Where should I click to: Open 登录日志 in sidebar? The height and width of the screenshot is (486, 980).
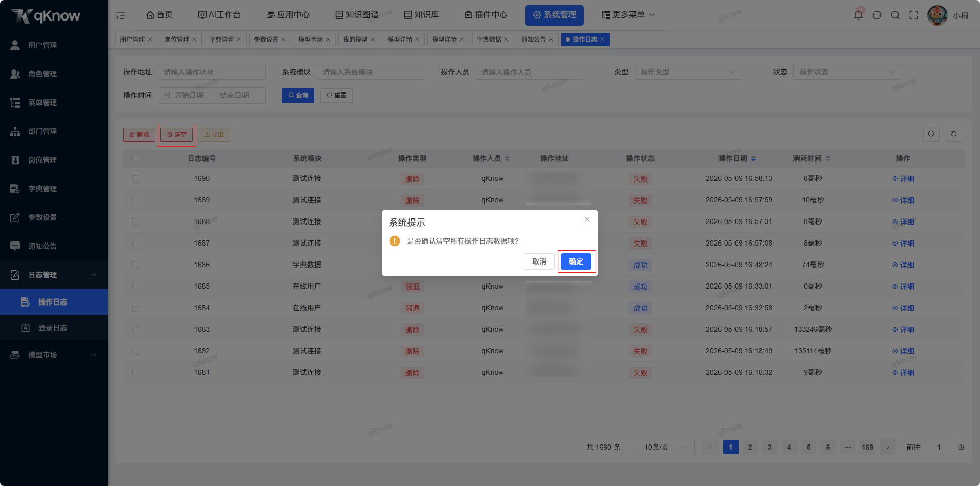pos(54,328)
